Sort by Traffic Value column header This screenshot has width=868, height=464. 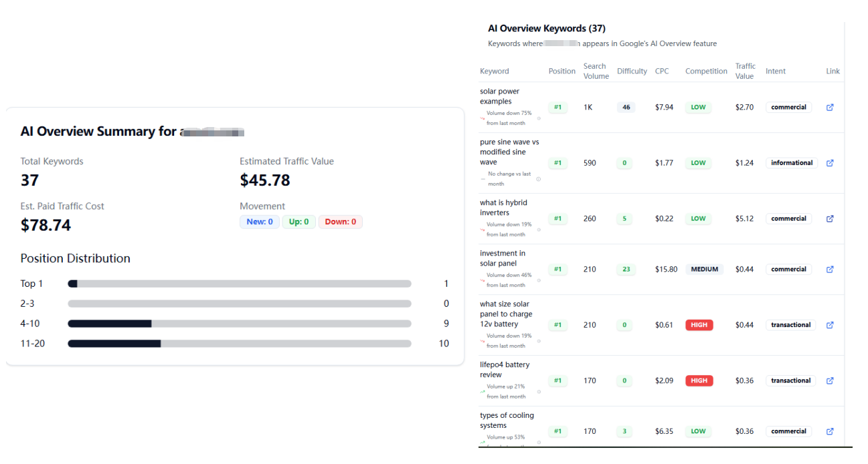click(745, 71)
